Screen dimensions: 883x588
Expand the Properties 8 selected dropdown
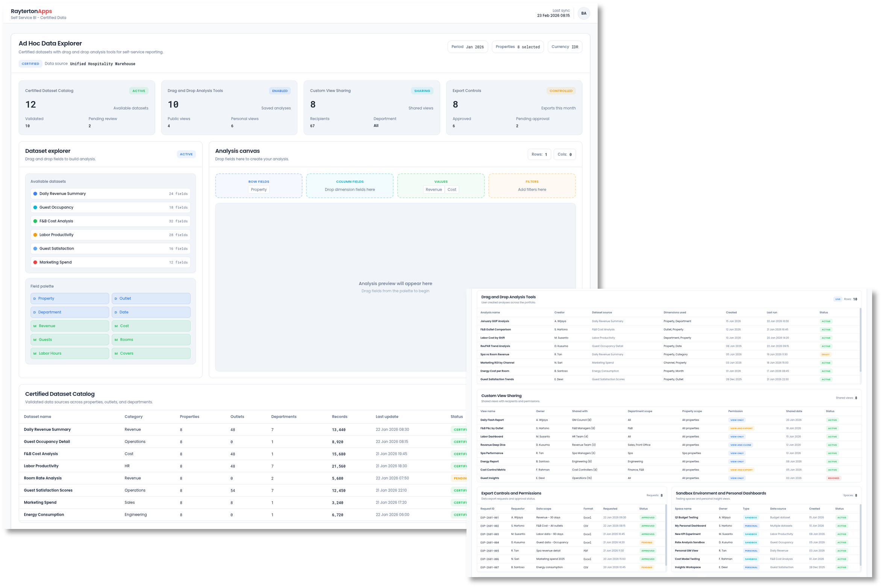point(518,47)
